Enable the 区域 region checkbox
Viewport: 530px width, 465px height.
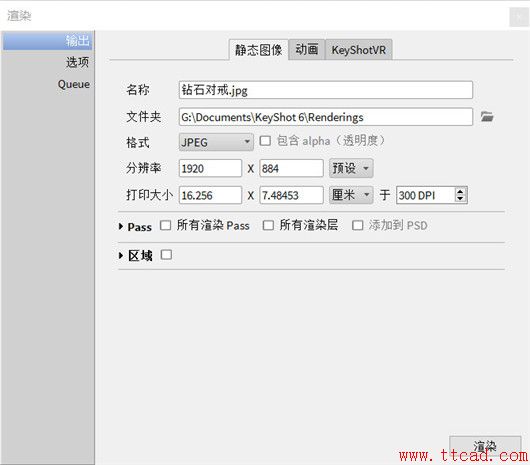(166, 254)
